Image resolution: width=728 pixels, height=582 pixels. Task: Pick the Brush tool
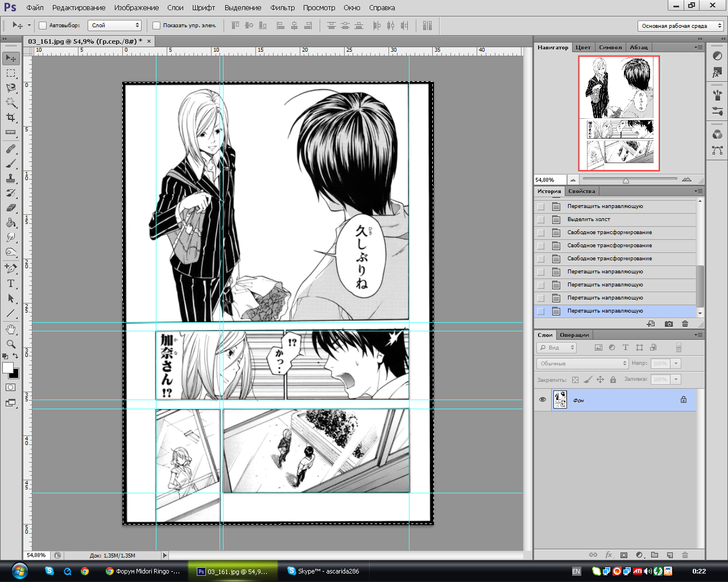pyautogui.click(x=11, y=164)
